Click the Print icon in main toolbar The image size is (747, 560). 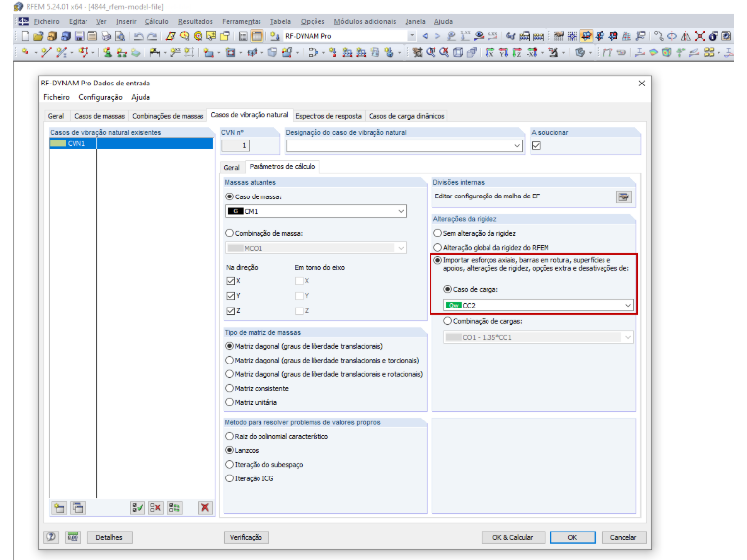pos(106,36)
